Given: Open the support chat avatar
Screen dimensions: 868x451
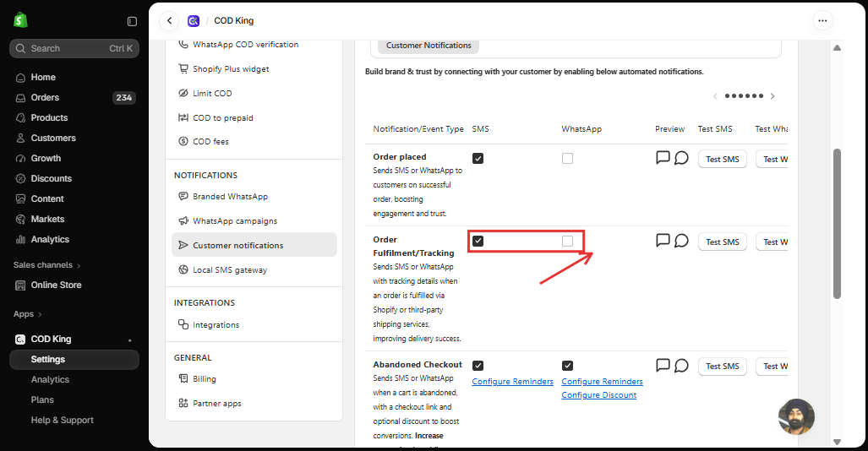Looking at the screenshot, I should point(797,416).
